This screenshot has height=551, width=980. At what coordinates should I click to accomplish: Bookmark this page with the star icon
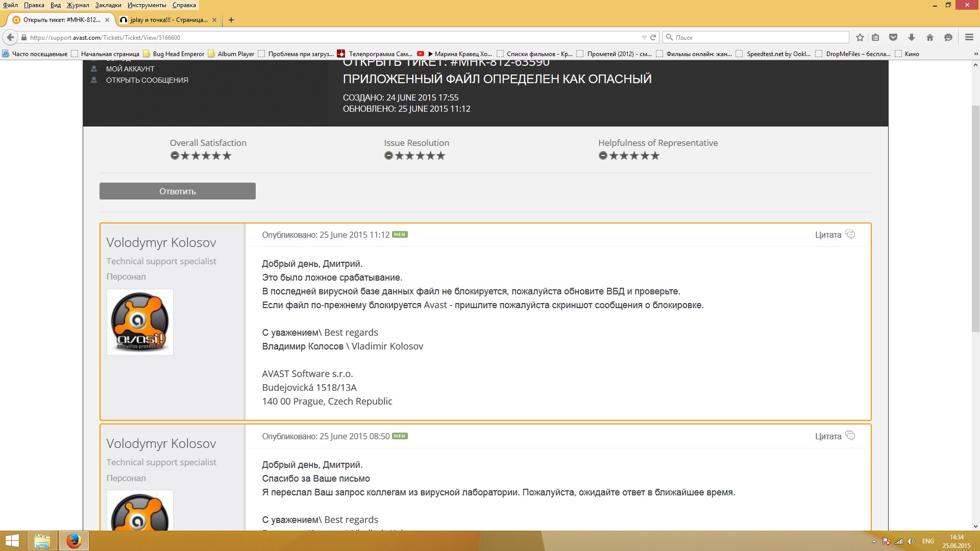(x=860, y=37)
